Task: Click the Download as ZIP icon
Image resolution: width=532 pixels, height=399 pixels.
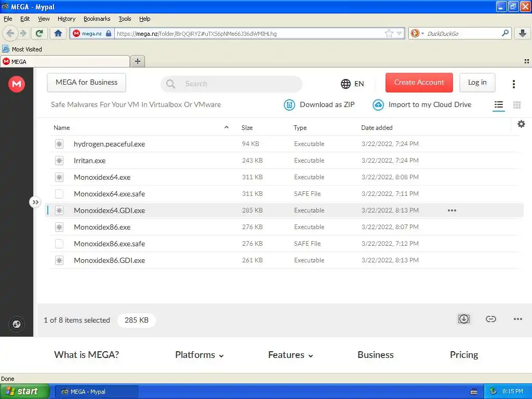Action: [289, 105]
